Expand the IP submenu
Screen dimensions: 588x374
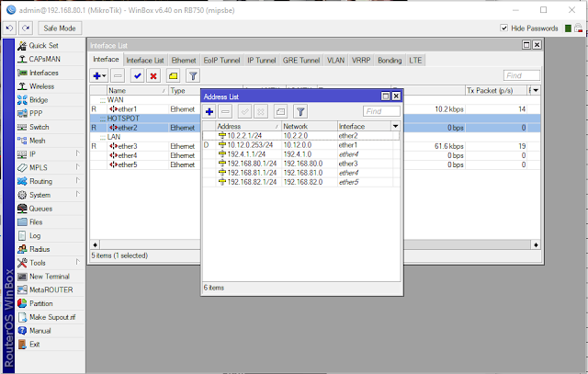[x=77, y=153]
